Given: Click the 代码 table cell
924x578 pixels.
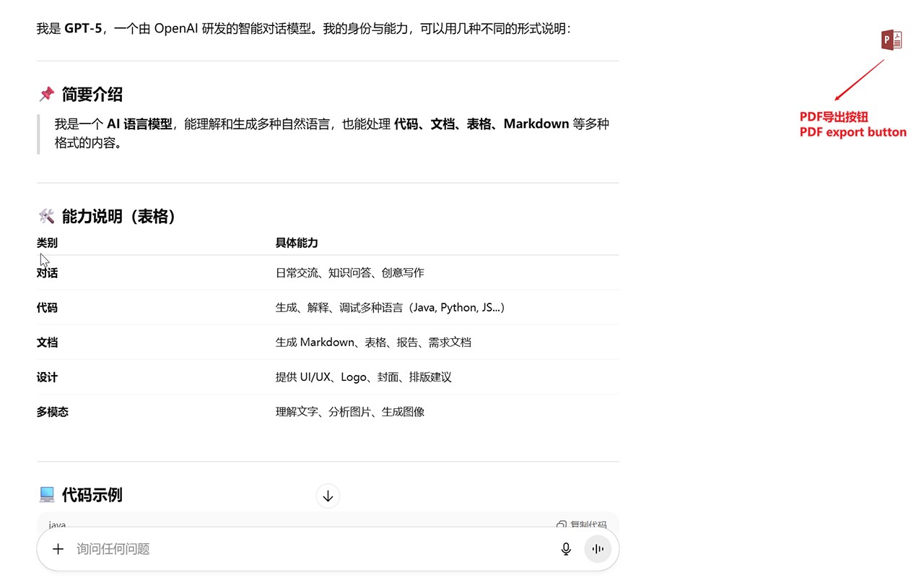Looking at the screenshot, I should (47, 308).
